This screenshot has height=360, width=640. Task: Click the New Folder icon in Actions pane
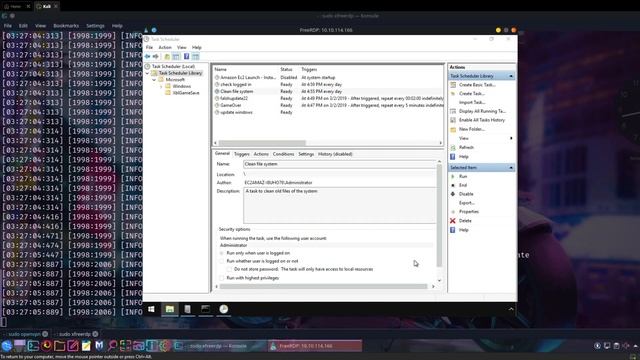[453, 129]
